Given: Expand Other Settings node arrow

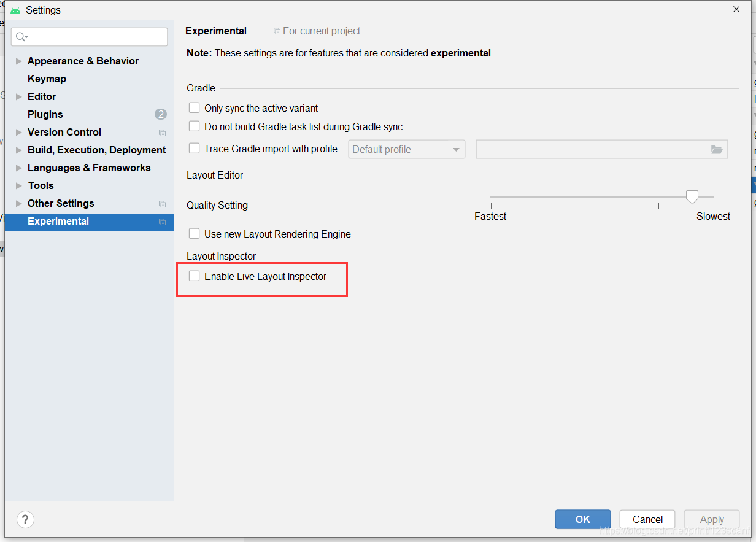Looking at the screenshot, I should click(19, 203).
